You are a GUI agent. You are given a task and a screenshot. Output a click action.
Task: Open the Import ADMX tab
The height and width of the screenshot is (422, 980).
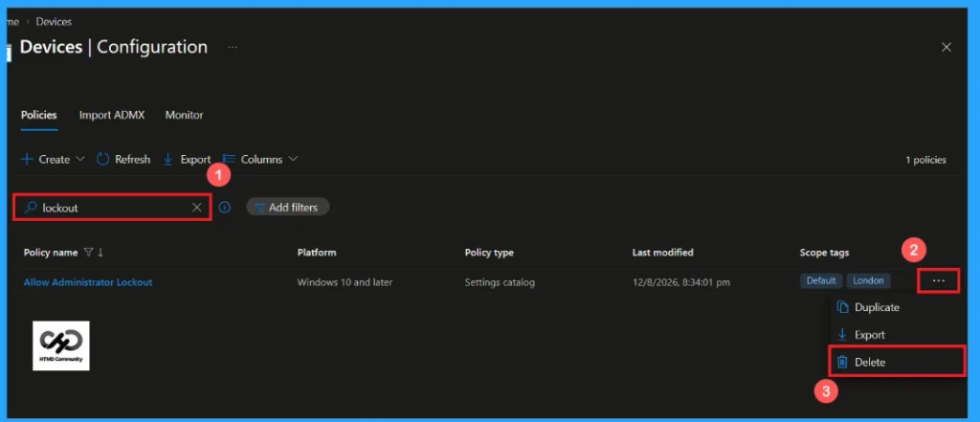point(112,115)
